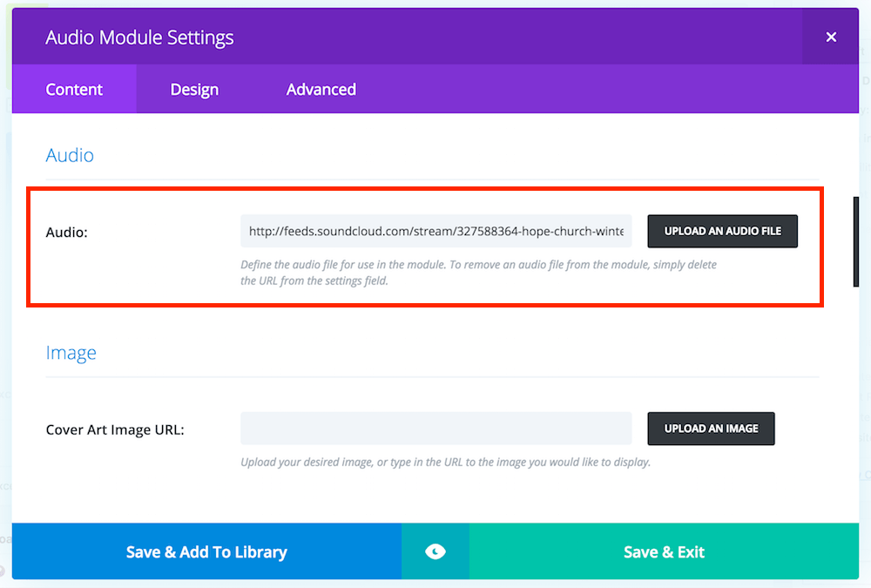Click the "Audio:" field label
The height and width of the screenshot is (588, 871).
(x=67, y=232)
